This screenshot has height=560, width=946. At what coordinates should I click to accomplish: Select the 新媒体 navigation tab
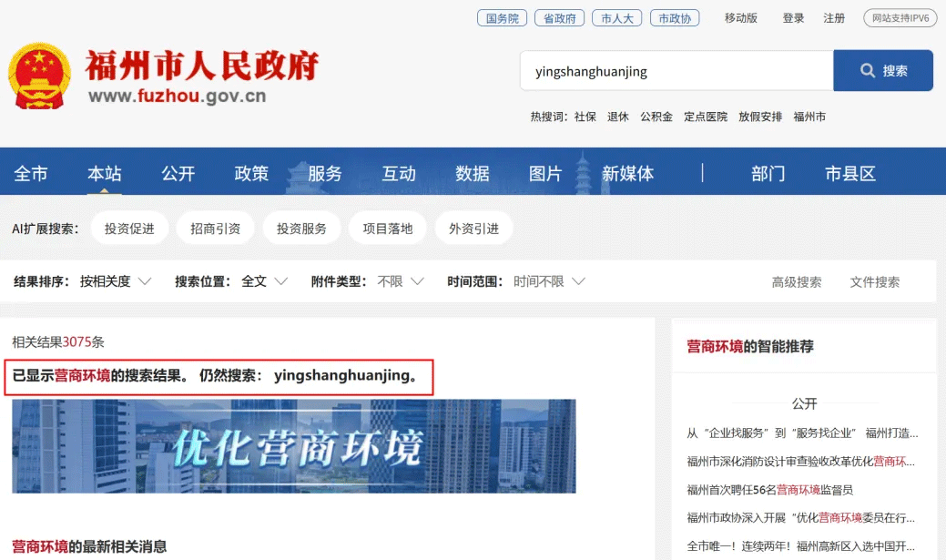pos(628,173)
